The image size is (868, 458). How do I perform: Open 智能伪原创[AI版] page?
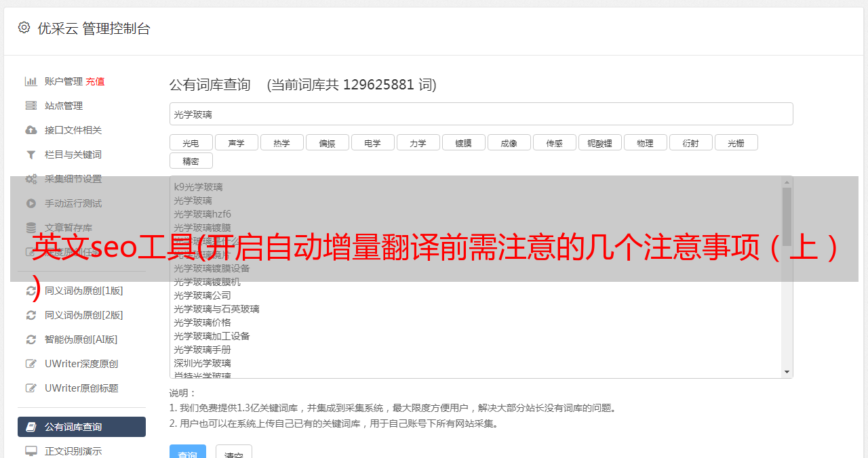(81, 339)
